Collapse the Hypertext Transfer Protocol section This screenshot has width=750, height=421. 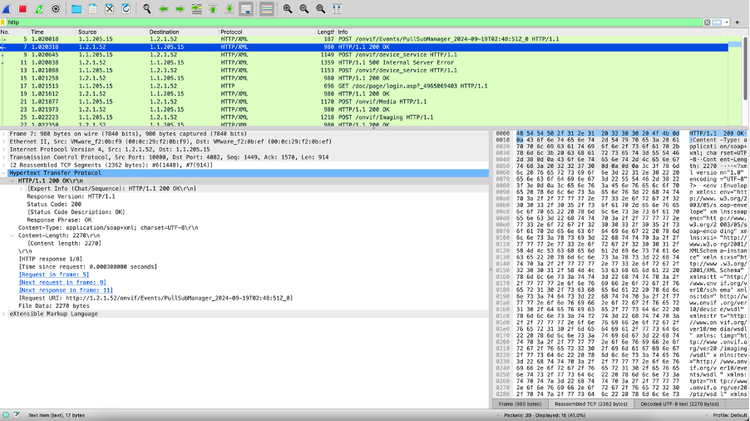pos(4,172)
